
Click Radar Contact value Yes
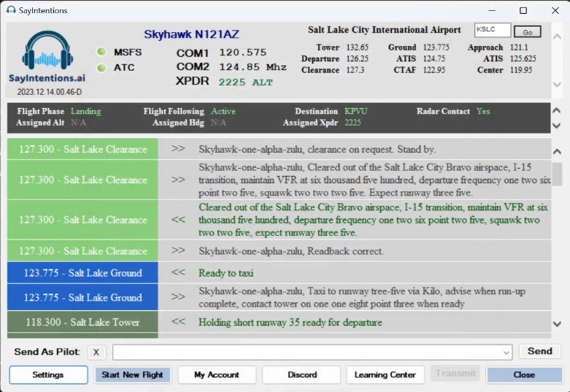[x=483, y=111]
